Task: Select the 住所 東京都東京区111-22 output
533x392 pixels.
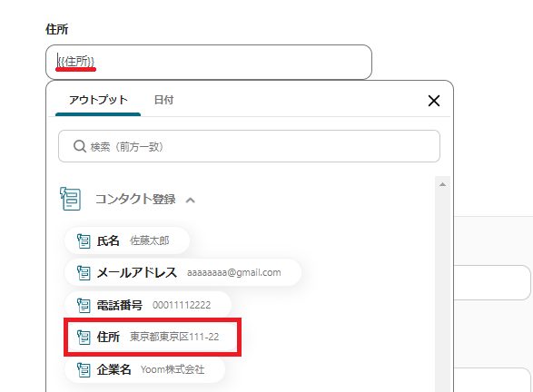Action: (x=153, y=337)
